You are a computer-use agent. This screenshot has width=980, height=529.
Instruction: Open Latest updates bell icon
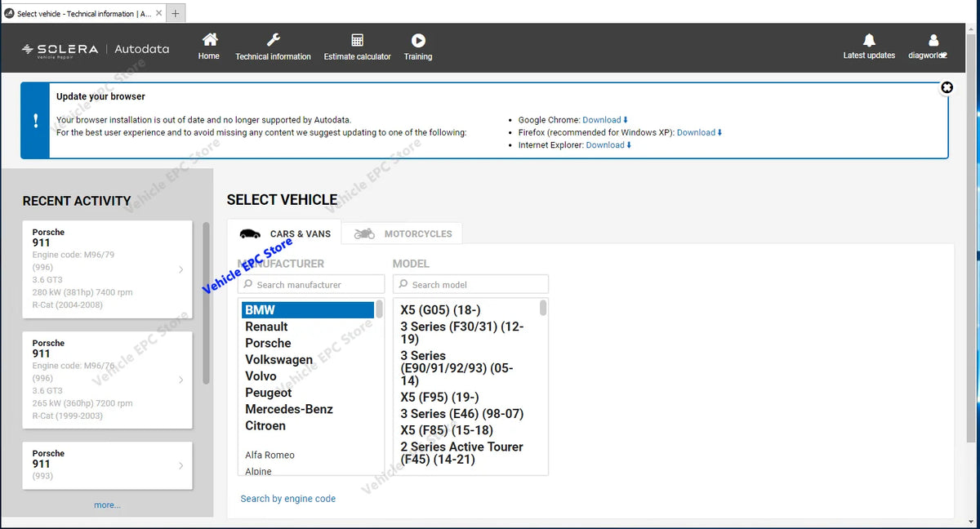(x=869, y=40)
